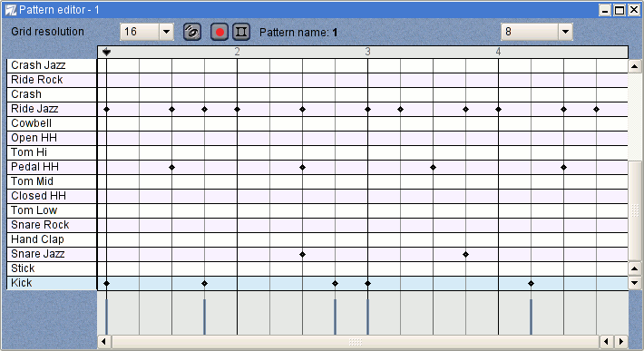Click the pattern size field value 8
This screenshot has width=644, height=351.
[530, 32]
